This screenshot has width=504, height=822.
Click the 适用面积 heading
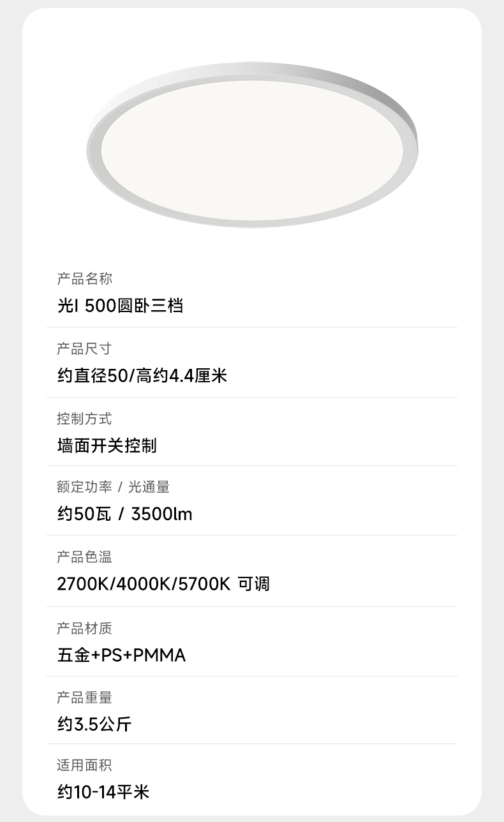coord(84,765)
